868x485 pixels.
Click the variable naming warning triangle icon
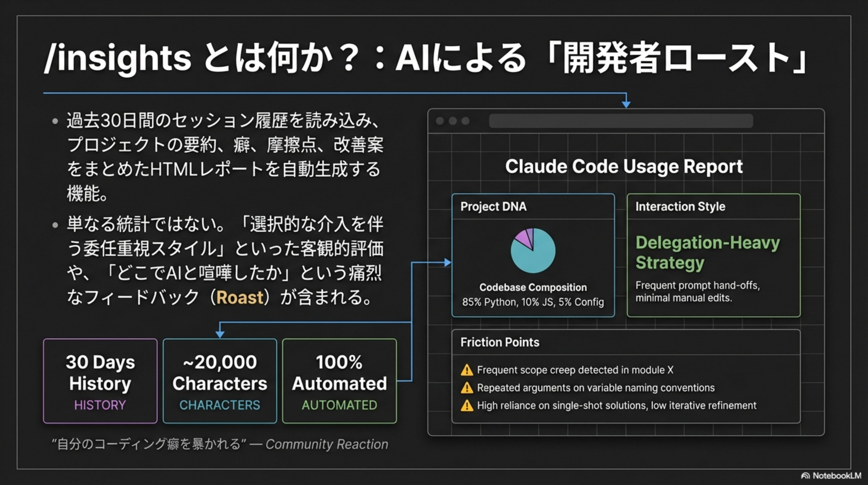pos(467,388)
